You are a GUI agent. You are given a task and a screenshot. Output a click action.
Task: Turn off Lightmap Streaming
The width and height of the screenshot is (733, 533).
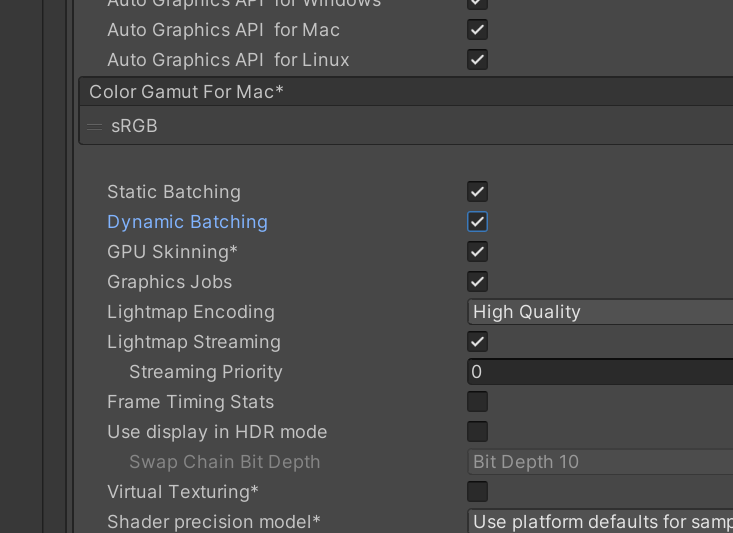[478, 342]
